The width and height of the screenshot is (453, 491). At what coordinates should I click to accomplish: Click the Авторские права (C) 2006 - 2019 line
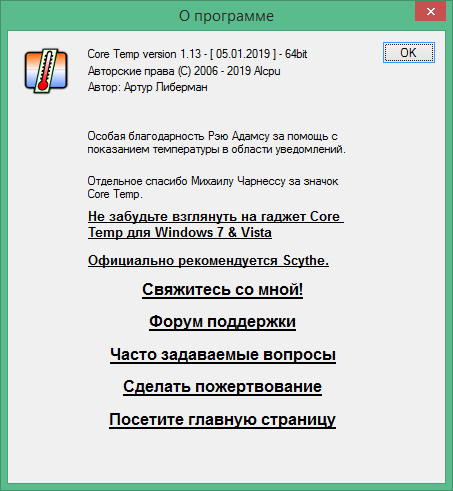coord(184,71)
